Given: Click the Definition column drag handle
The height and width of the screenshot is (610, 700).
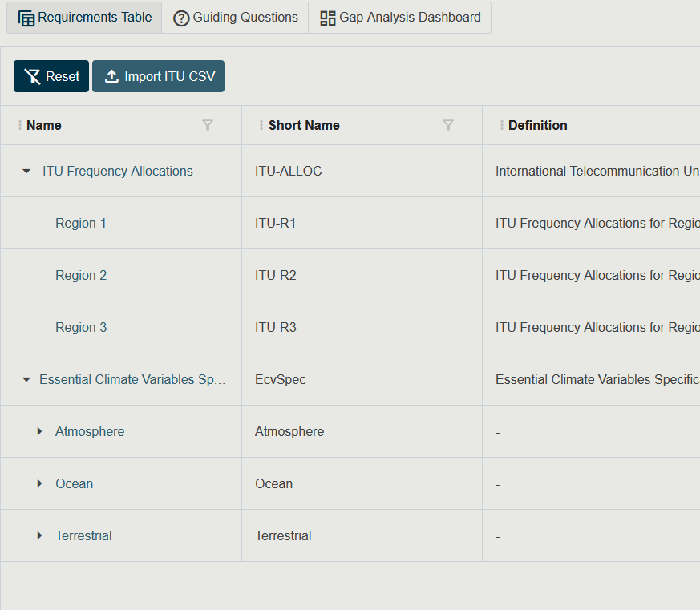Looking at the screenshot, I should 502,125.
